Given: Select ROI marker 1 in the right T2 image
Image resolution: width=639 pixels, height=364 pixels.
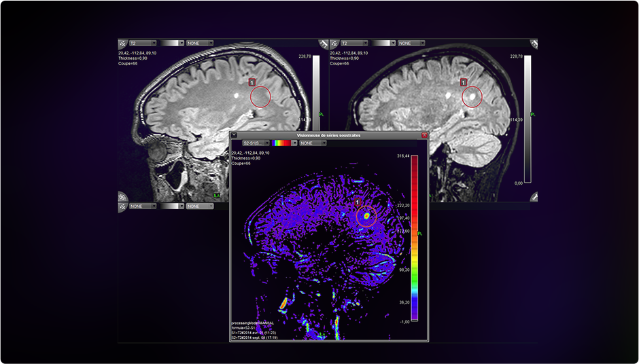Looking at the screenshot, I should tap(464, 82).
